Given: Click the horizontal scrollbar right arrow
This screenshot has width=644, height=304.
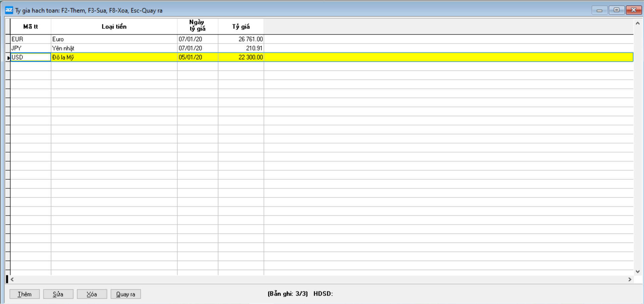Looking at the screenshot, I should (x=630, y=279).
